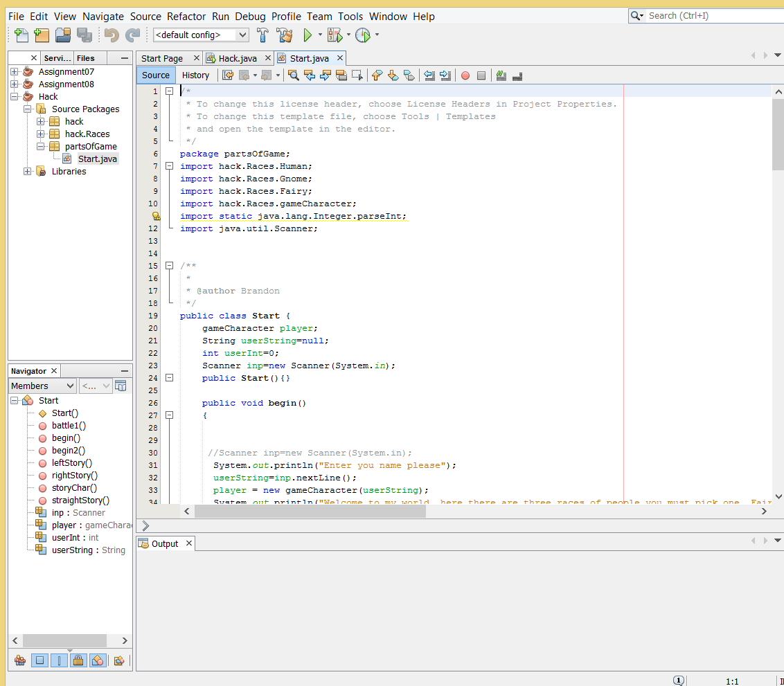
Task: Toggle Show Non-Public Members lock filter
Action: click(78, 660)
